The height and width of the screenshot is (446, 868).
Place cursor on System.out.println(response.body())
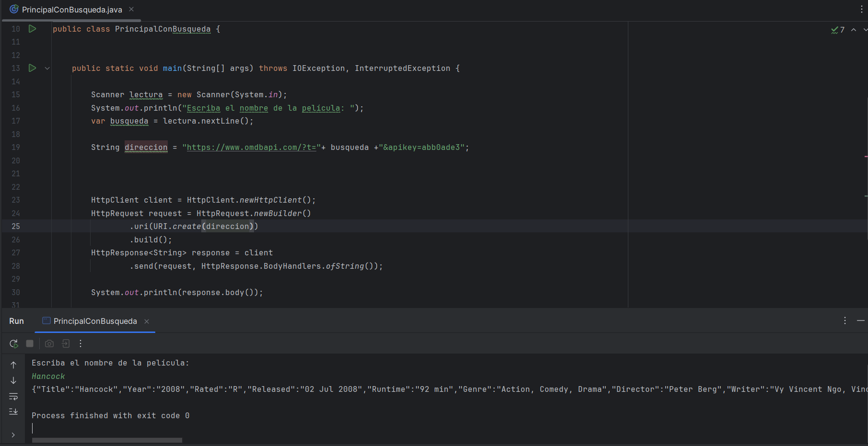click(177, 293)
